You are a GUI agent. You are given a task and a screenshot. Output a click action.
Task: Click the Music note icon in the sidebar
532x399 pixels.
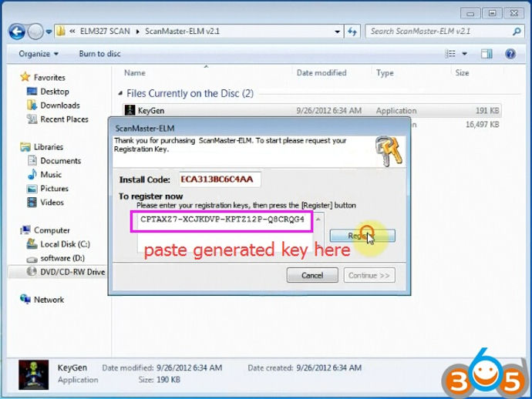pos(32,174)
